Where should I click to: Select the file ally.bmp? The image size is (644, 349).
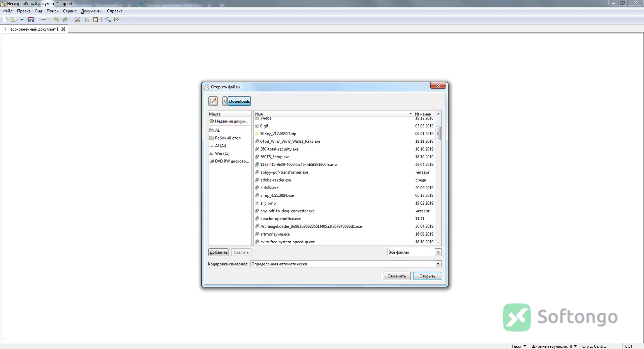coord(344,203)
